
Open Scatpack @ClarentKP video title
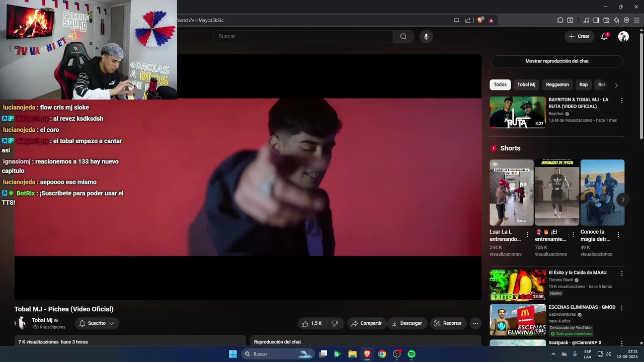point(575,343)
